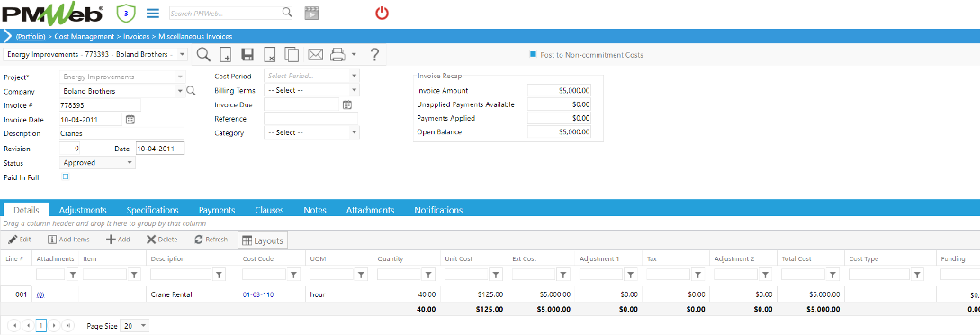Switch to the Payments tab
The width and height of the screenshot is (980, 335).
[x=217, y=210]
